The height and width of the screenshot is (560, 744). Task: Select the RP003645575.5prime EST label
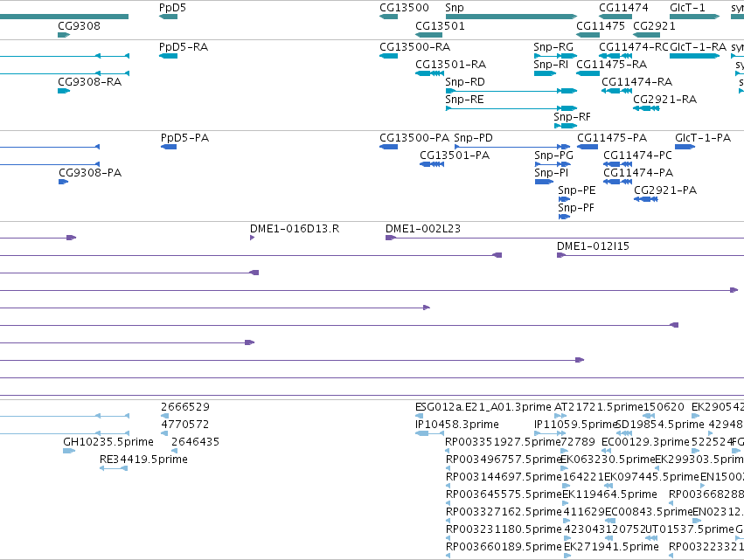click(504, 494)
